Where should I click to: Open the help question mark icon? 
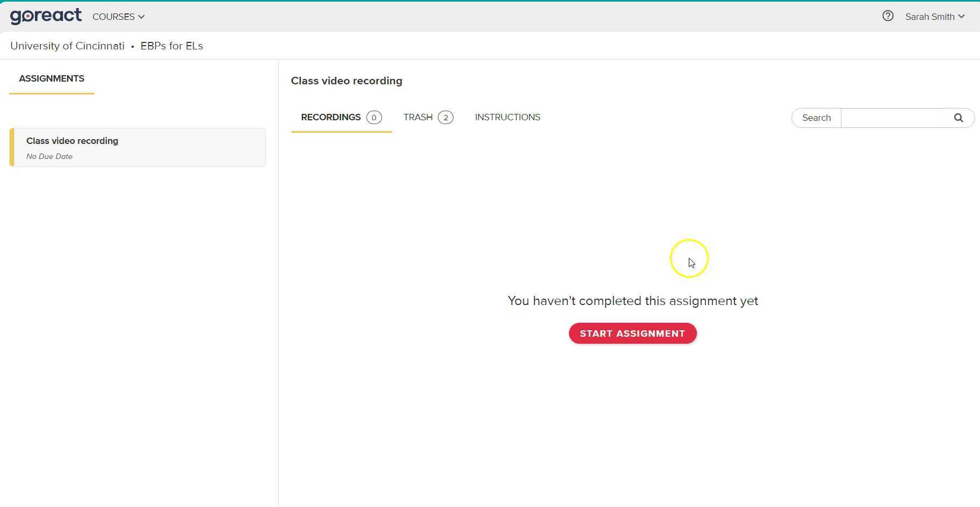point(887,16)
